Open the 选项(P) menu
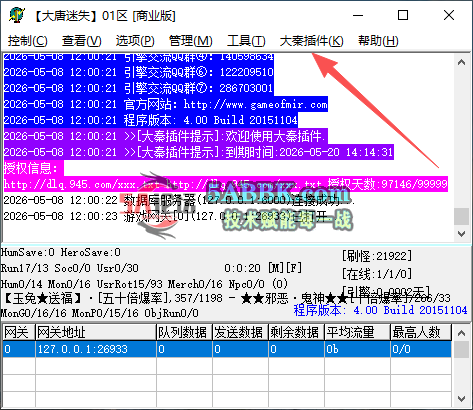This screenshot has height=410, width=473. click(135, 41)
